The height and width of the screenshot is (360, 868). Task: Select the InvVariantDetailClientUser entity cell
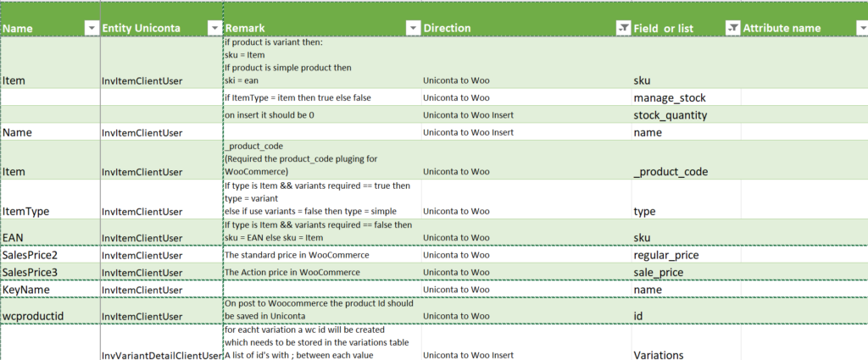tap(161, 355)
